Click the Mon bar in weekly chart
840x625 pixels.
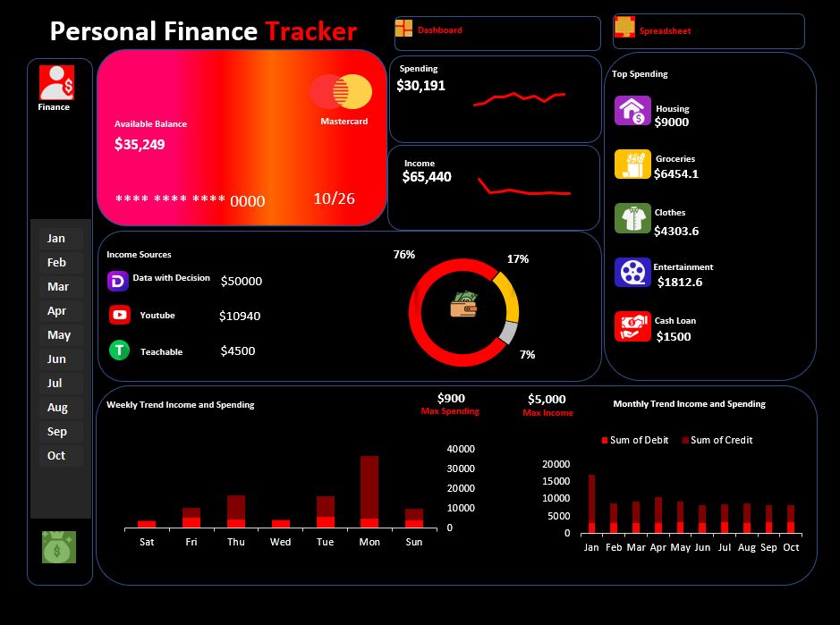pyautogui.click(x=369, y=492)
